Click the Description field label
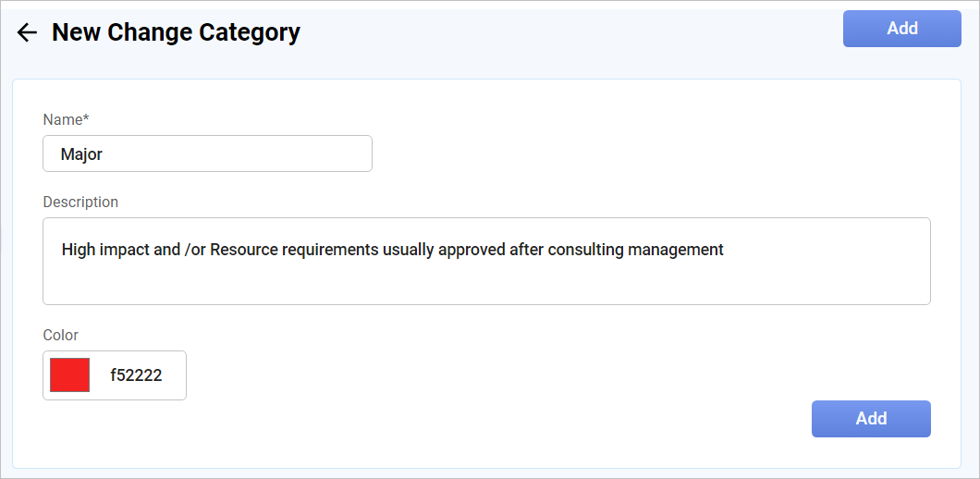The width and height of the screenshot is (980, 479). pos(80,202)
